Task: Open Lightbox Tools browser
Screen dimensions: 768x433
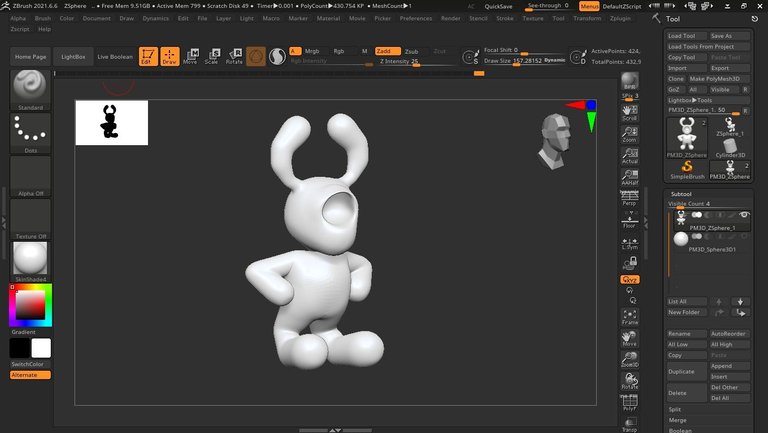Action: [x=708, y=100]
